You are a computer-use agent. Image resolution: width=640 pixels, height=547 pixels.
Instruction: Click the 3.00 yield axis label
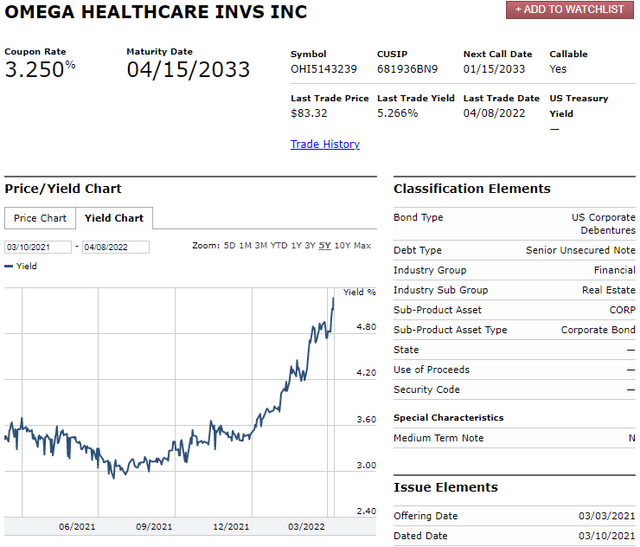366,465
